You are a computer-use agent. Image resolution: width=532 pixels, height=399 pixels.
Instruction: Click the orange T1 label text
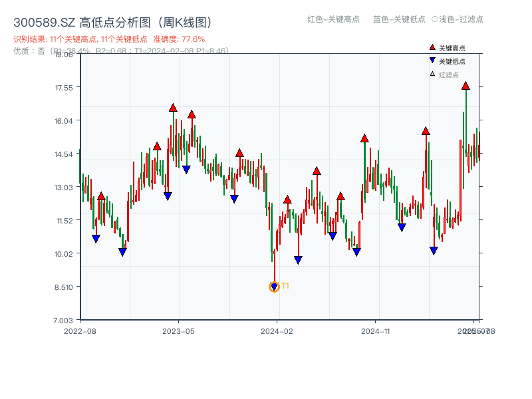click(x=285, y=286)
